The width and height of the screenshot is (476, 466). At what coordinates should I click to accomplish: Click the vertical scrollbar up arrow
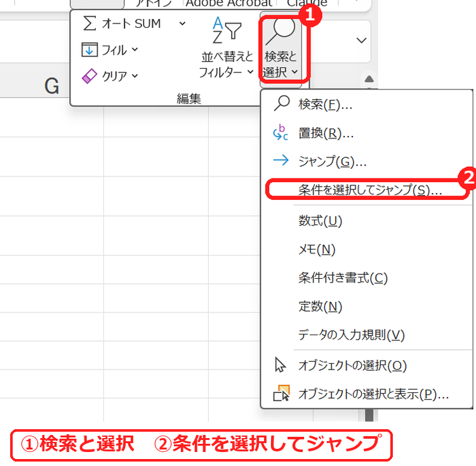pos(369,79)
